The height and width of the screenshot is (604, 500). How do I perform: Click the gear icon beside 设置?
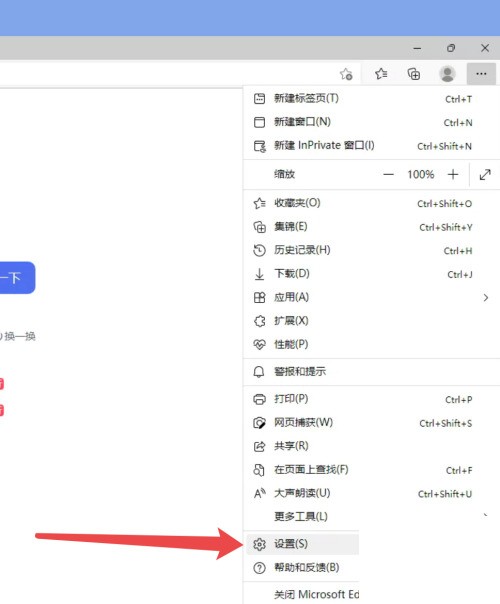[x=259, y=544]
